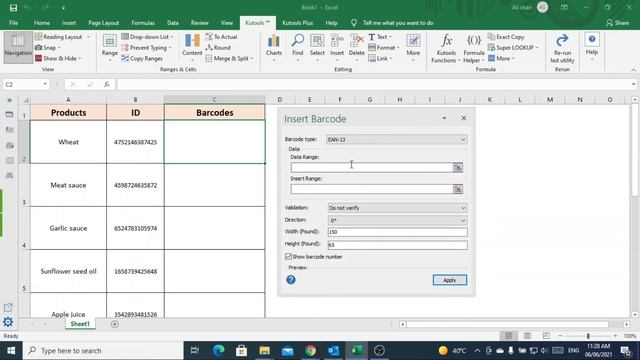Open the Kutools Delete menu
The image size is (640, 360).
pyautogui.click(x=356, y=47)
